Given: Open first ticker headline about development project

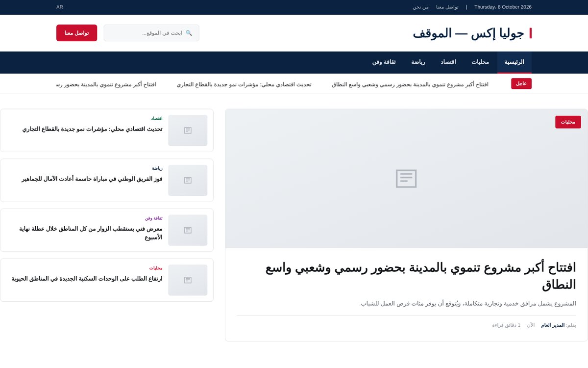Looking at the screenshot, I should pos(410,84).
